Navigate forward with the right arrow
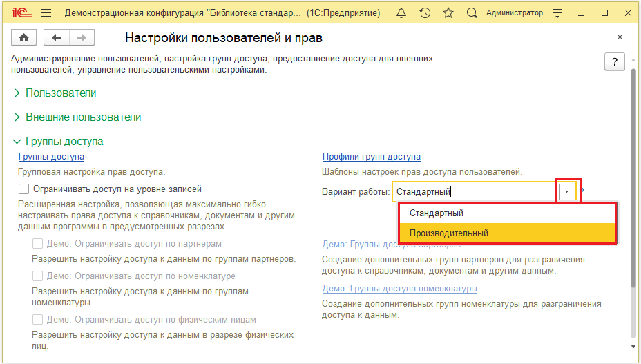 (82, 37)
